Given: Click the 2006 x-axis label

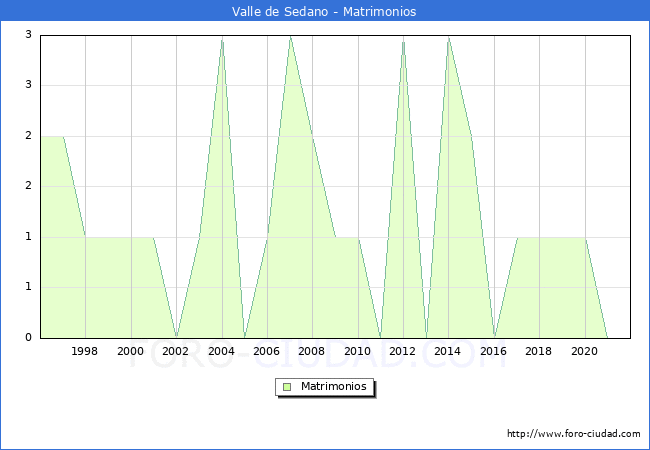Looking at the screenshot, I should click(x=267, y=351).
